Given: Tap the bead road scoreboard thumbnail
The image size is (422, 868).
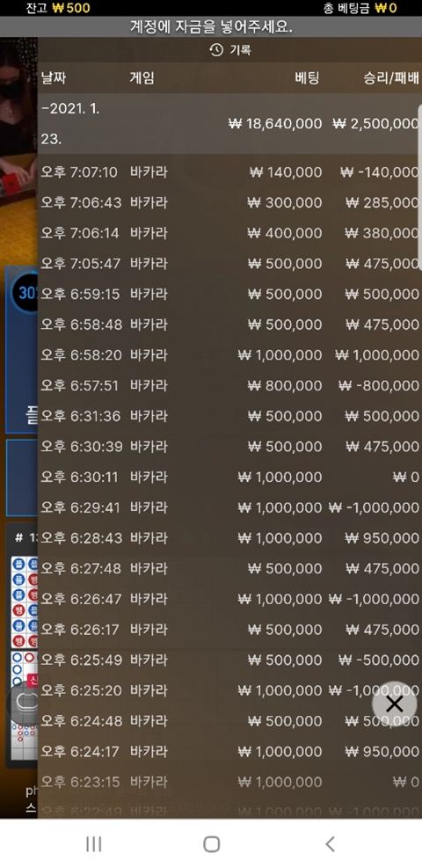Looking at the screenshot, I should coord(25,602).
